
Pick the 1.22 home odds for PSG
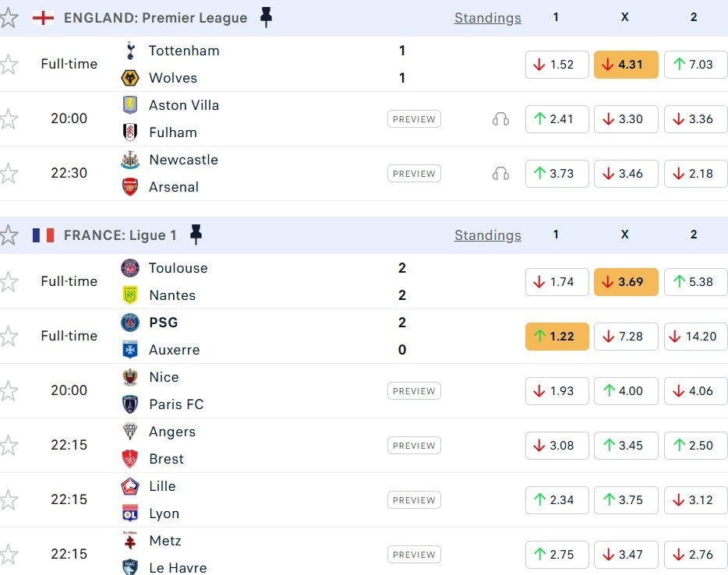[x=557, y=337]
